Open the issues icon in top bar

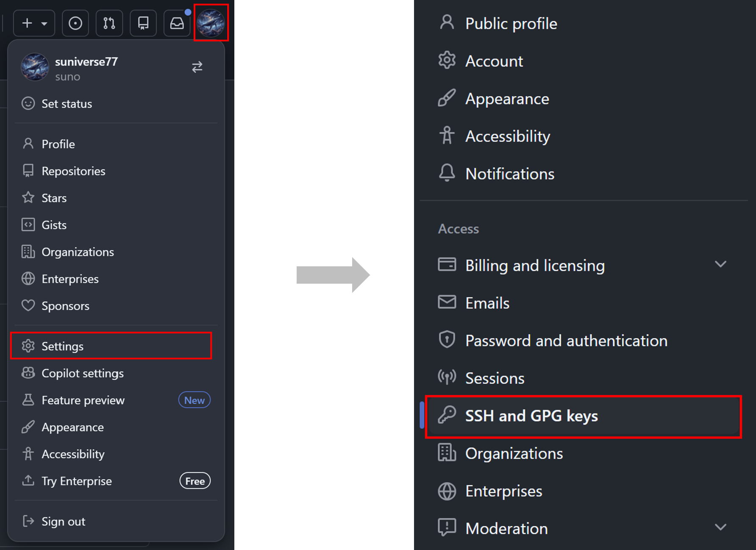(75, 23)
